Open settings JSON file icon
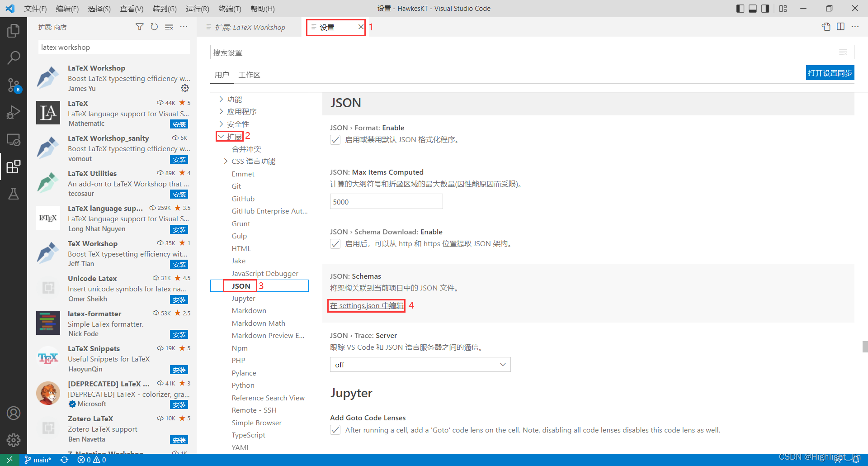 point(826,27)
